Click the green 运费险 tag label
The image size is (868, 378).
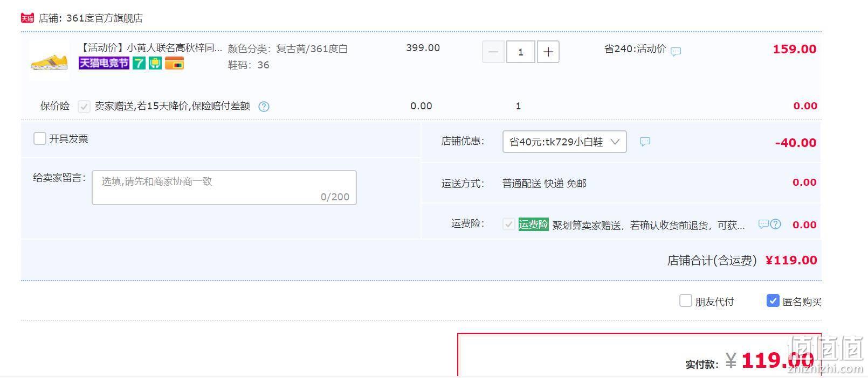(x=533, y=224)
